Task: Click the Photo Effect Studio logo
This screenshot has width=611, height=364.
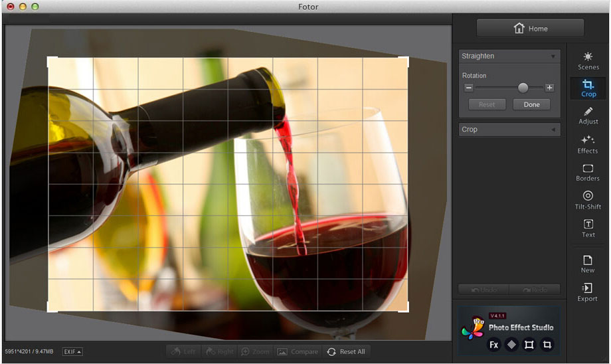Action: click(473, 328)
